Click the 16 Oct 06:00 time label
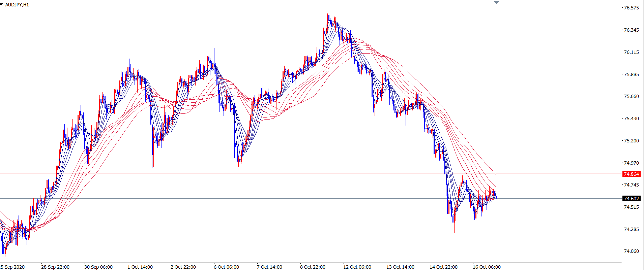This screenshot has width=644, height=270. (x=487, y=267)
